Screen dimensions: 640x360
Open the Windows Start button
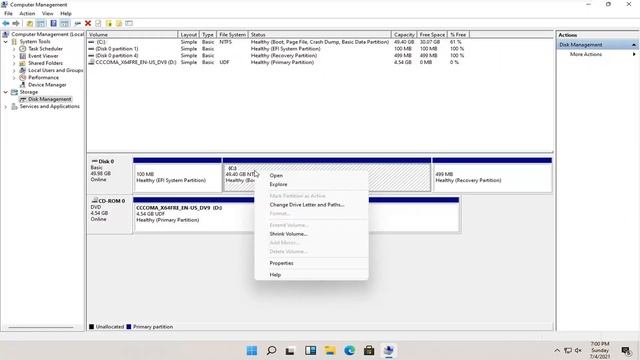pyautogui.click(x=252, y=351)
